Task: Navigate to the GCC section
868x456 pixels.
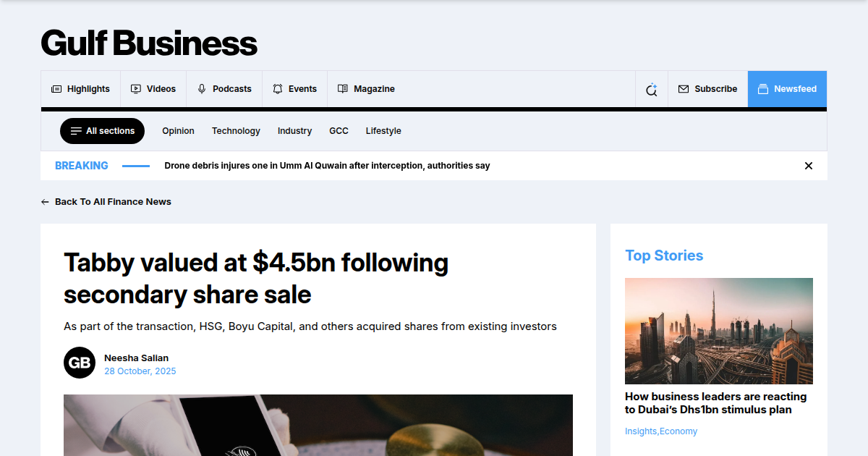Action: (339, 131)
